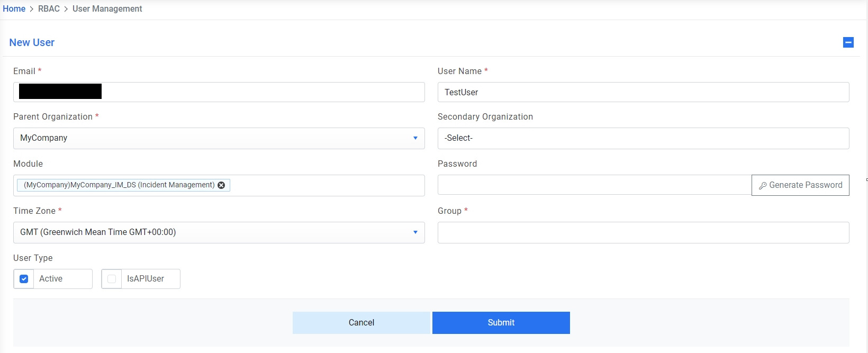
Task: Focus the Password input box
Action: (594, 185)
